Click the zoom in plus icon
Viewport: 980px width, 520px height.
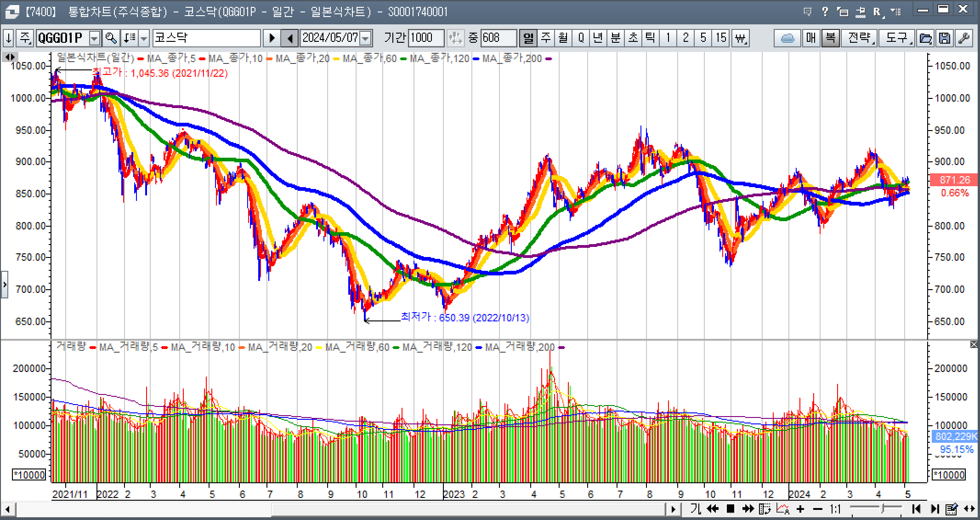point(800,509)
